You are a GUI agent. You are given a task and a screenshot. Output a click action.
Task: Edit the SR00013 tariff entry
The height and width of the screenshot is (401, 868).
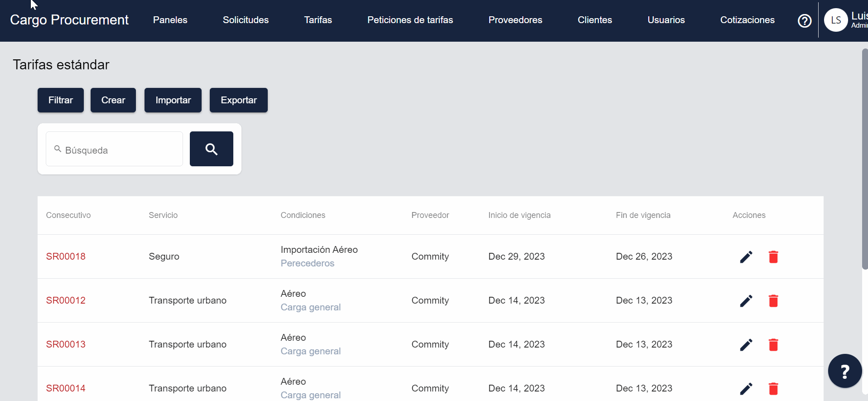click(x=746, y=345)
